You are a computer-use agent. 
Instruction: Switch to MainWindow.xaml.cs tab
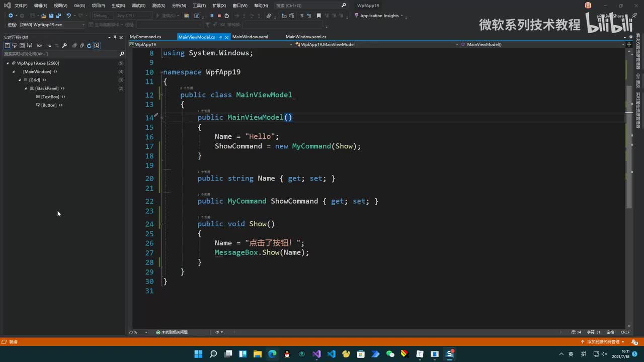[x=306, y=37]
